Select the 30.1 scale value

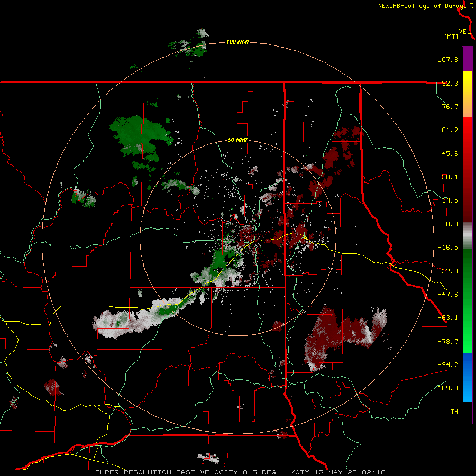pyautogui.click(x=450, y=177)
